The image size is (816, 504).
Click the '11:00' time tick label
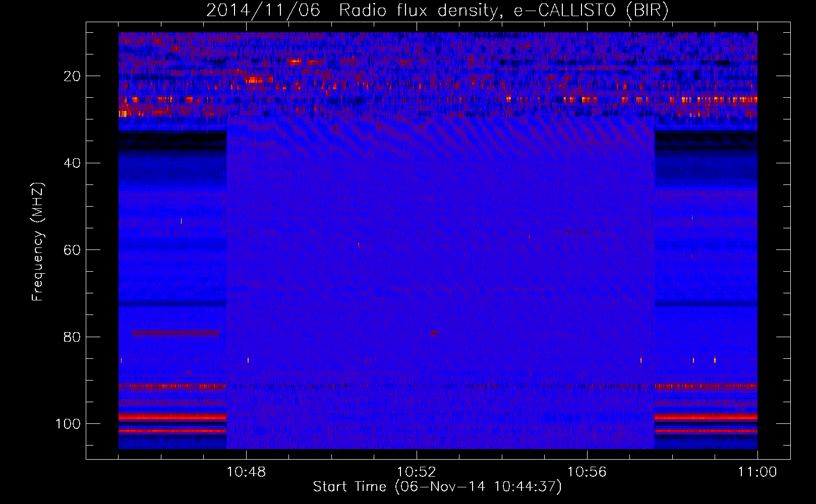[x=757, y=472]
